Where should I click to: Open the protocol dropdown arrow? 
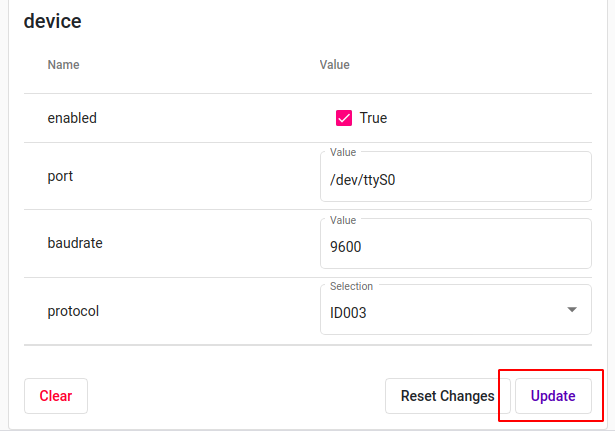[572, 310]
